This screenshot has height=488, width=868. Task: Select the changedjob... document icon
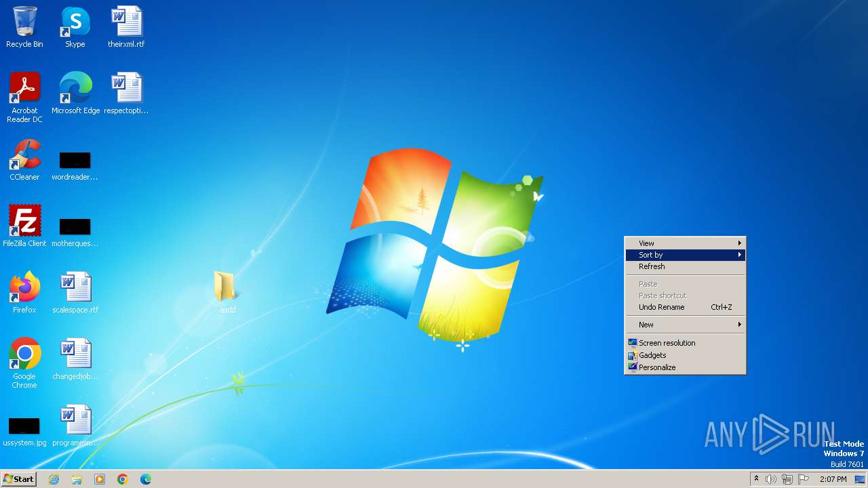[x=75, y=359]
